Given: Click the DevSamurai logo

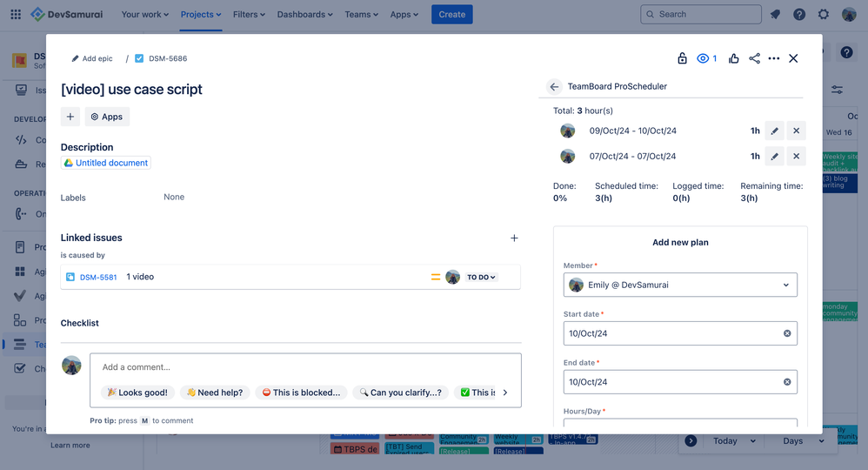Looking at the screenshot, I should pyautogui.click(x=66, y=15).
